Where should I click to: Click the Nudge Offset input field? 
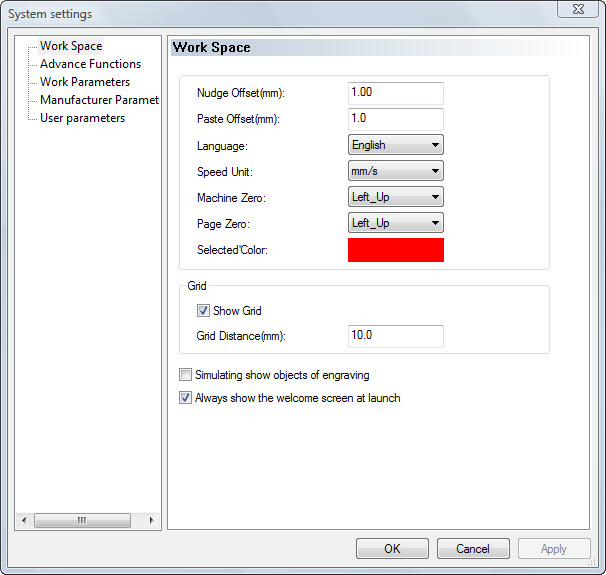(395, 93)
